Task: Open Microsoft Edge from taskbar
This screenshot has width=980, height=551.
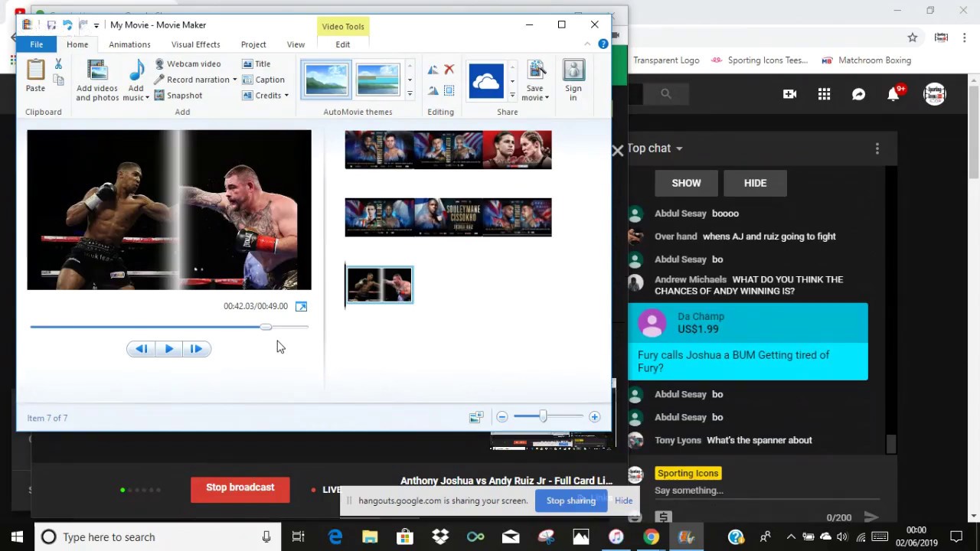Action: [335, 537]
